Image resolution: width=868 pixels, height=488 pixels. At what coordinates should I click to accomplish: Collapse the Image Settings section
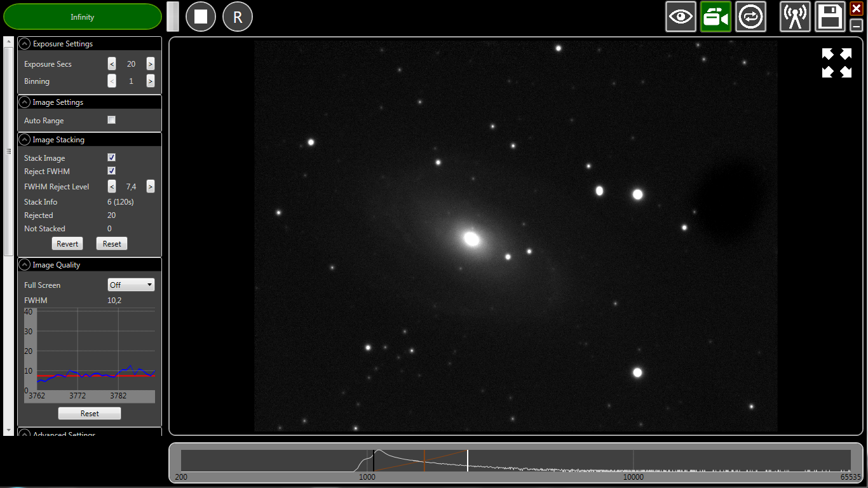pos(25,102)
